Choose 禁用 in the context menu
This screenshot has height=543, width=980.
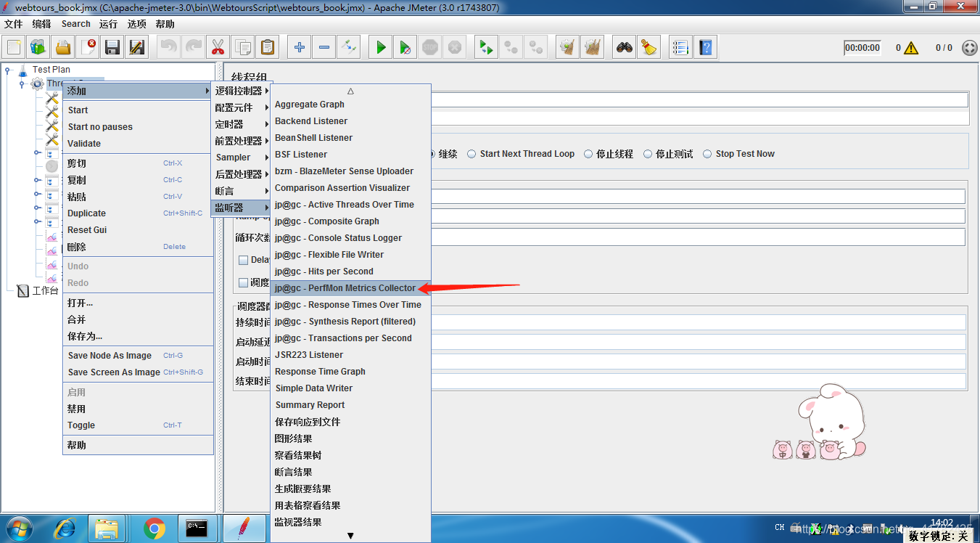(x=138, y=409)
